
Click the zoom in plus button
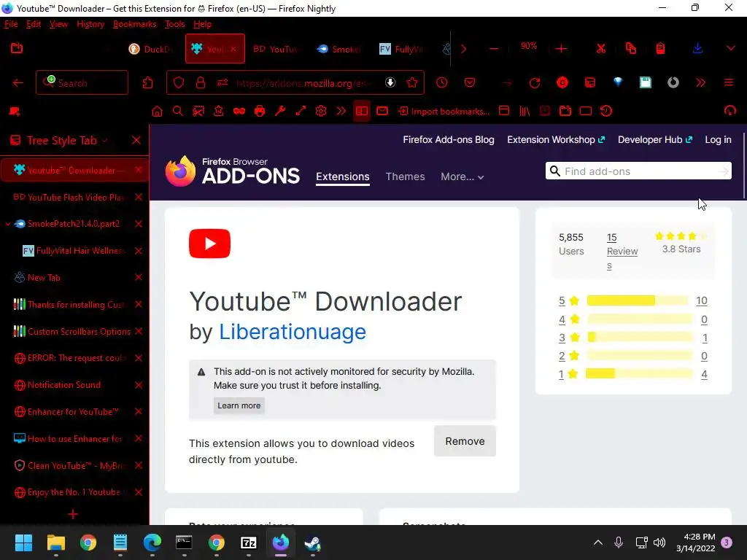tap(561, 49)
